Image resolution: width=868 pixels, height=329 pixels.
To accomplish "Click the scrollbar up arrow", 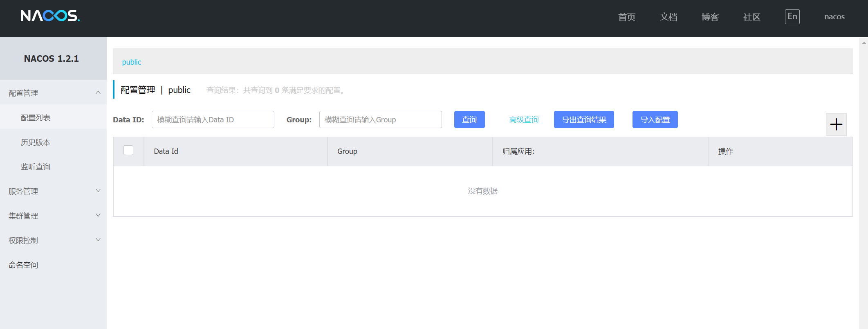I will click(864, 43).
